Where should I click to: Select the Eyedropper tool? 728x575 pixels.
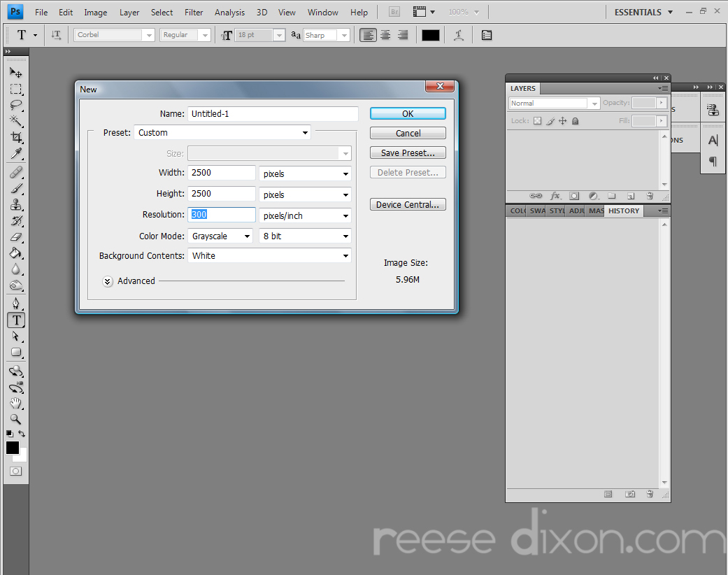click(x=16, y=152)
